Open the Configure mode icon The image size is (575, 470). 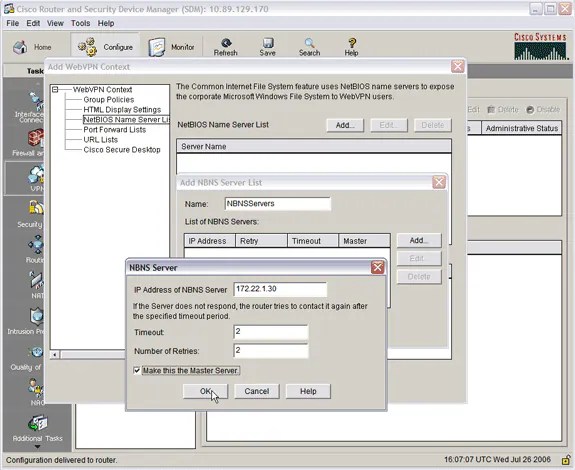point(87,47)
